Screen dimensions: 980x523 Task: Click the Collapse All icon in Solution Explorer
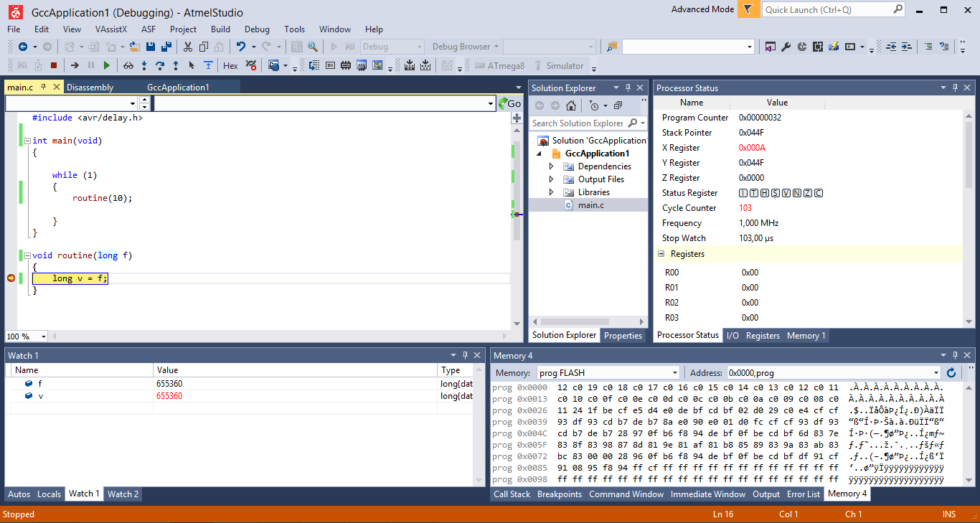tap(618, 105)
